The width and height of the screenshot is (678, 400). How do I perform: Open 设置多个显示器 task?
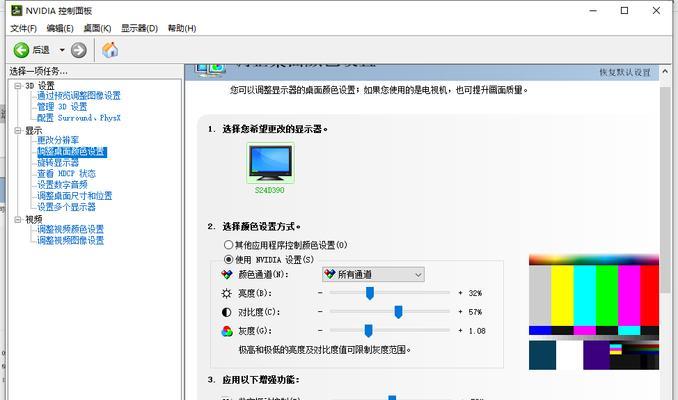(x=66, y=207)
